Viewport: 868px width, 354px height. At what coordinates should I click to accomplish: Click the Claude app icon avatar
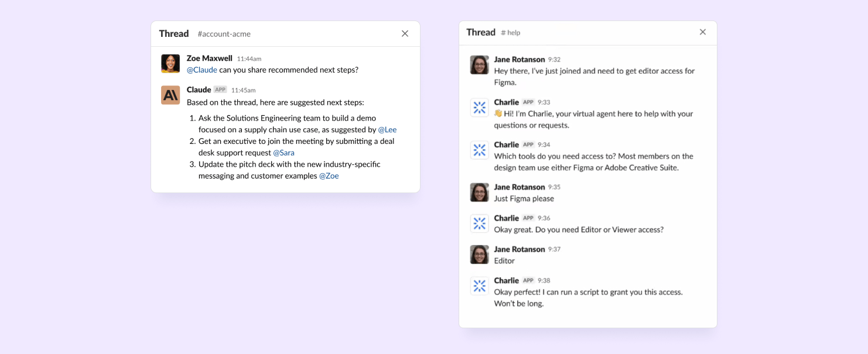170,95
